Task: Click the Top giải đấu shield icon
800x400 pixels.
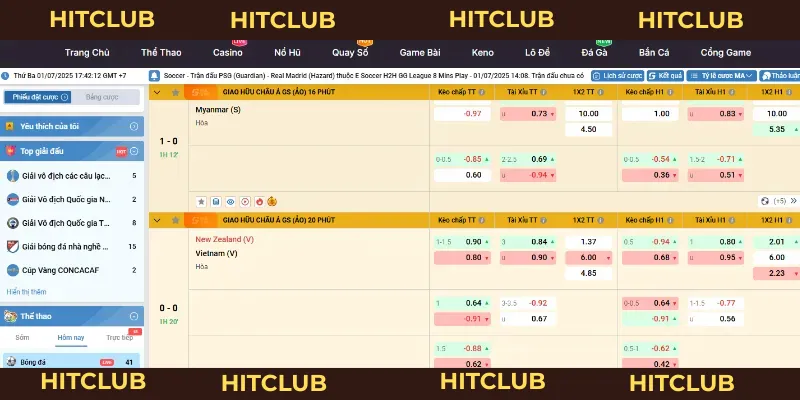Action: tap(10, 151)
